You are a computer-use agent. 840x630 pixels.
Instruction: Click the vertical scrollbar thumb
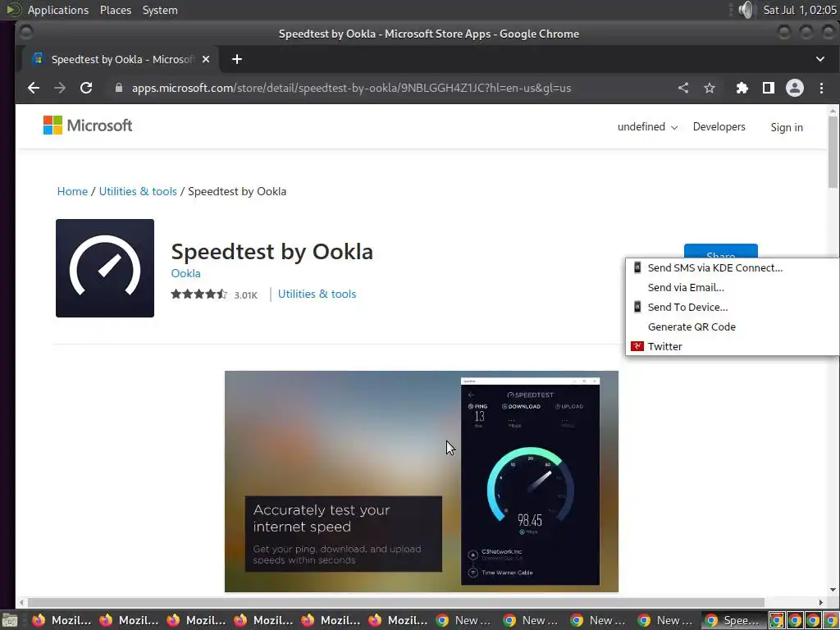point(833,152)
